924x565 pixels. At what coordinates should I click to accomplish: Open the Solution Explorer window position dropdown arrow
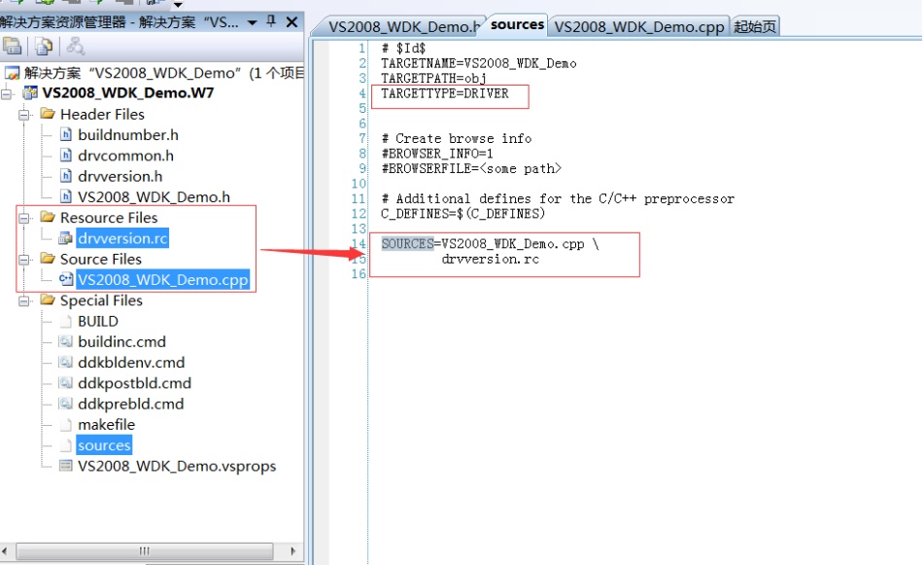pos(253,23)
